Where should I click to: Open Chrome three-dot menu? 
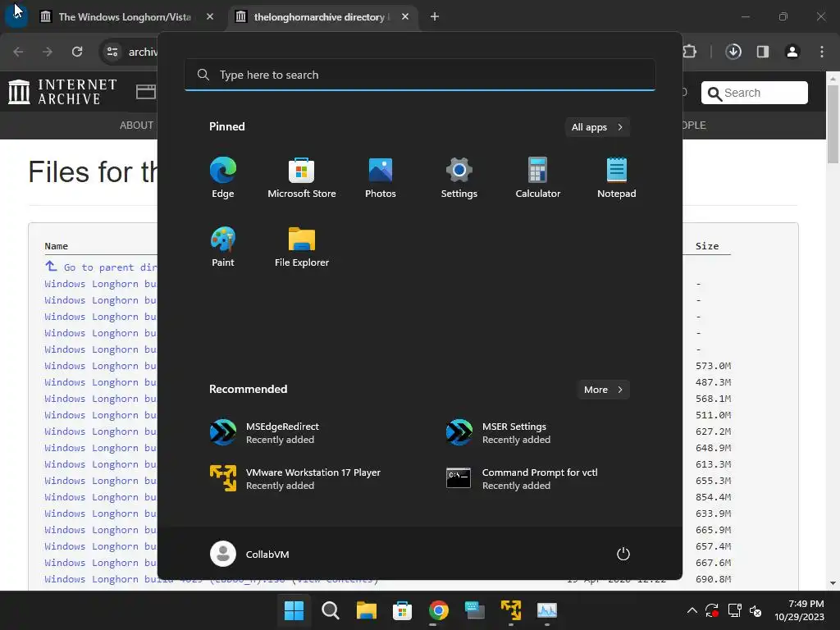(x=822, y=52)
